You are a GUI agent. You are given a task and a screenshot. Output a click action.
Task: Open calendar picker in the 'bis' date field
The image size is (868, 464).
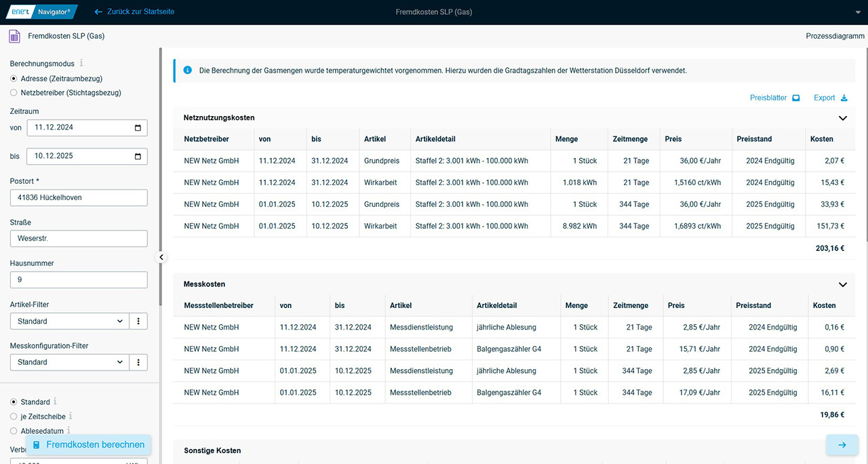(x=138, y=156)
